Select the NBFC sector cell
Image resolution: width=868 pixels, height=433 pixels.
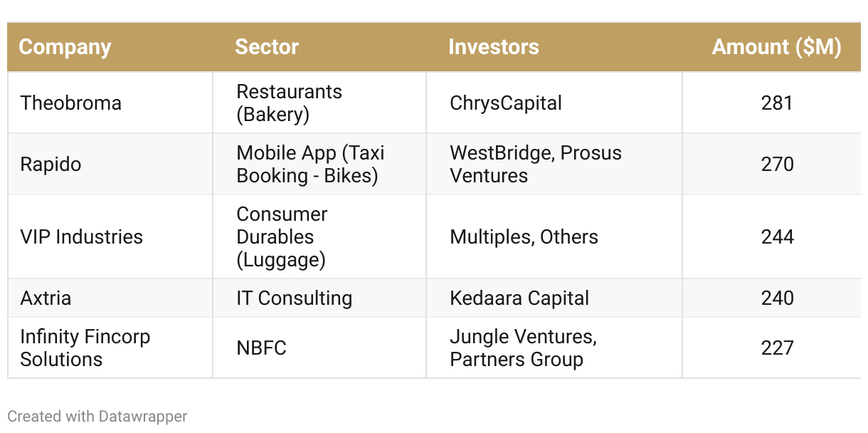(x=261, y=348)
